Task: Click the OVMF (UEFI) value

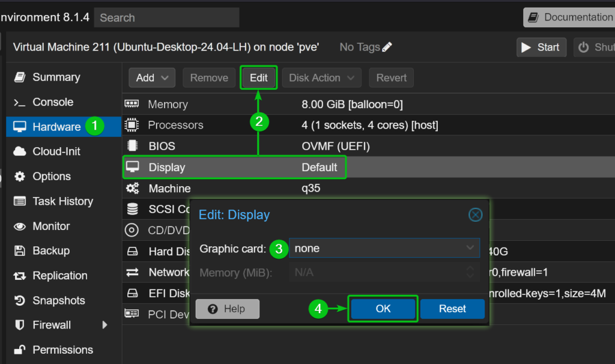Action: 335,147
